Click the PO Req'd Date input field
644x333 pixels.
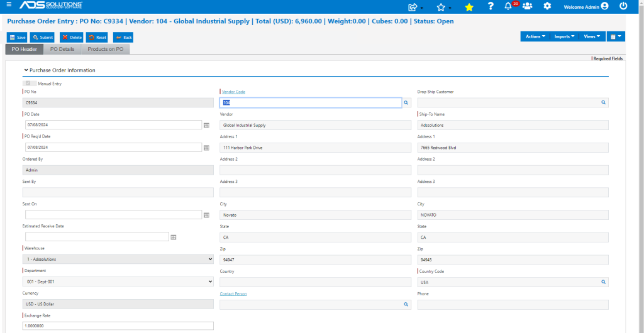click(x=113, y=147)
